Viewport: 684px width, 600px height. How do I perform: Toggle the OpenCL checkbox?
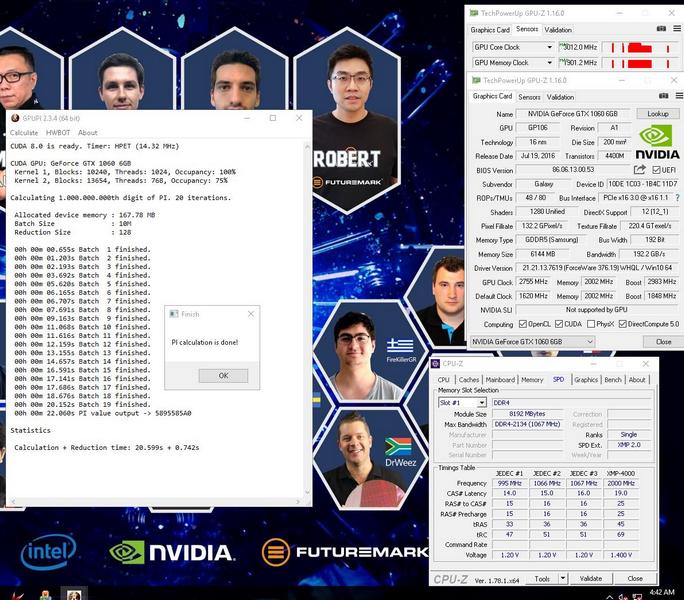tap(523, 324)
